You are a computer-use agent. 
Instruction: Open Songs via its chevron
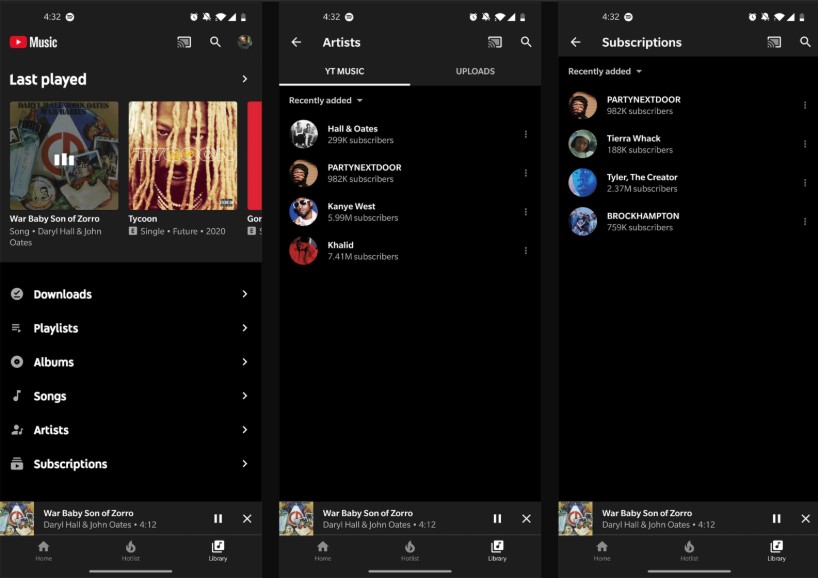pos(245,396)
